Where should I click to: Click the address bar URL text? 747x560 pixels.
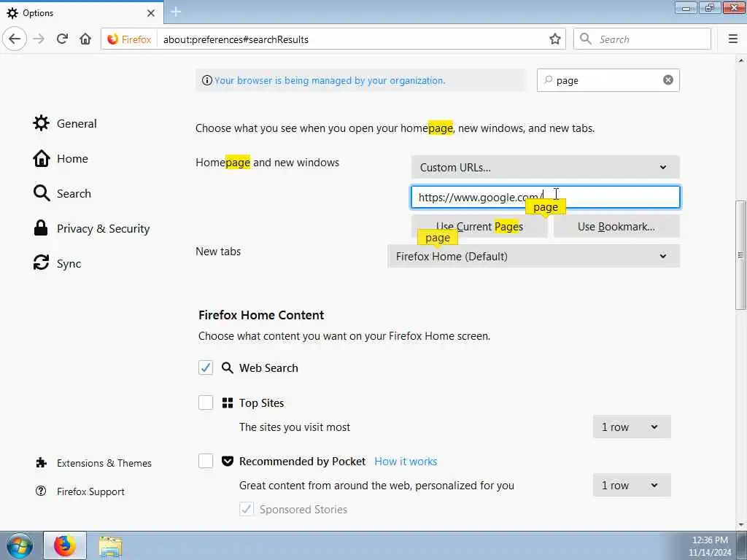click(236, 39)
